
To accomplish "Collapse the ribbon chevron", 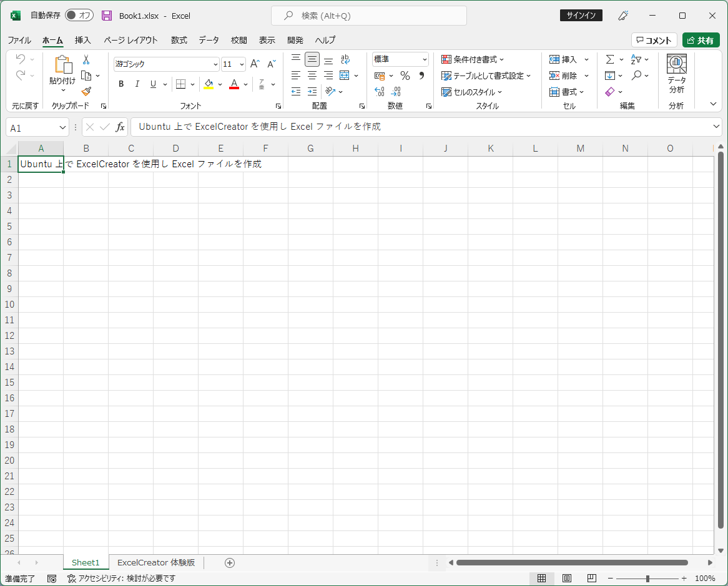I will pyautogui.click(x=713, y=104).
